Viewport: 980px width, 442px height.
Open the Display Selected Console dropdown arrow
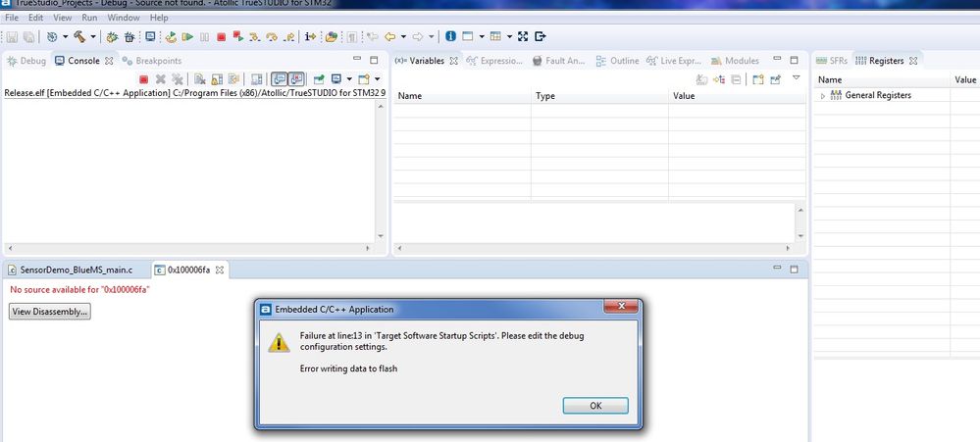349,79
